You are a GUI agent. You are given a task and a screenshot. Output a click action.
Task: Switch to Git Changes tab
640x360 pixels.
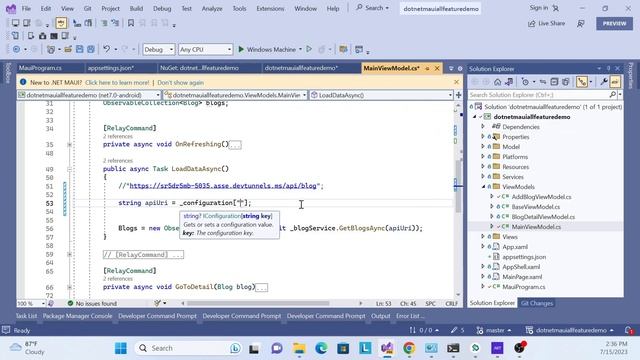[x=537, y=303]
